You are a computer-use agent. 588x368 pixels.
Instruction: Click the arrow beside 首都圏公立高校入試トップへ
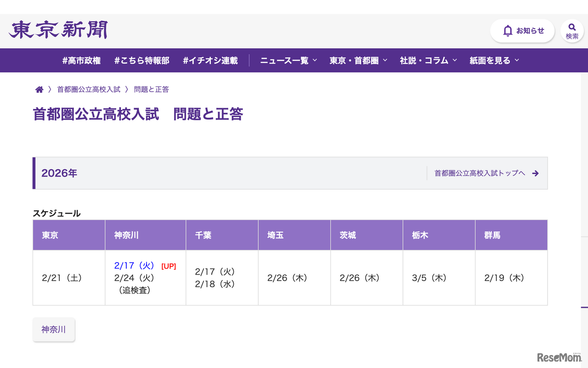coord(536,173)
